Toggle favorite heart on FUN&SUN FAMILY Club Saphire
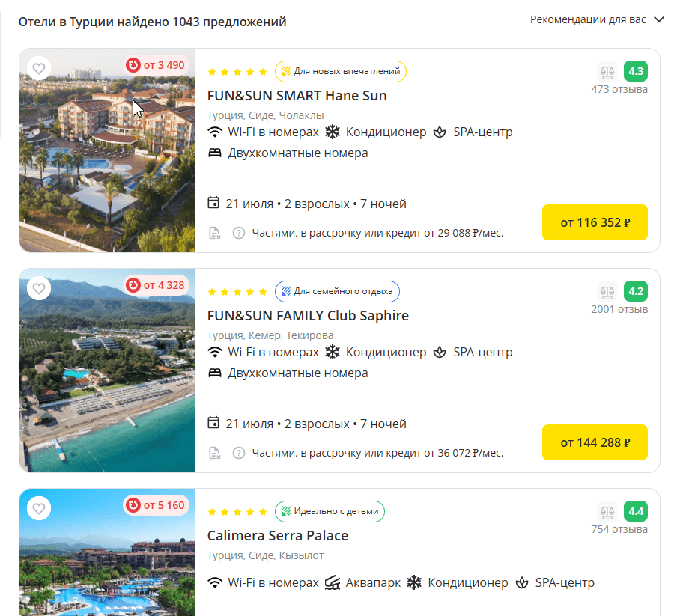698x616 pixels. [x=39, y=288]
